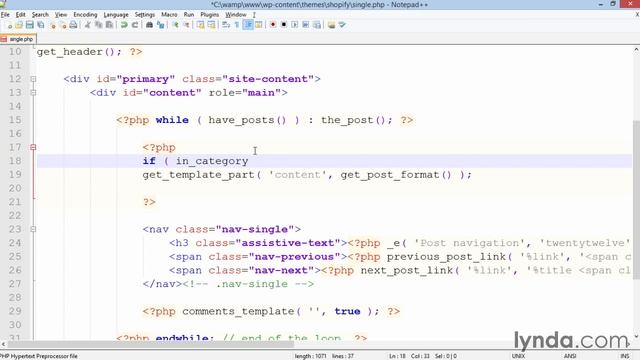Open the Edit menu
The height and width of the screenshot is (360, 640).
pos(20,15)
